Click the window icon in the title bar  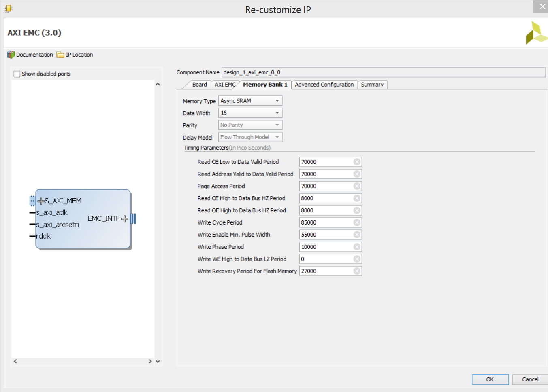pyautogui.click(x=9, y=9)
